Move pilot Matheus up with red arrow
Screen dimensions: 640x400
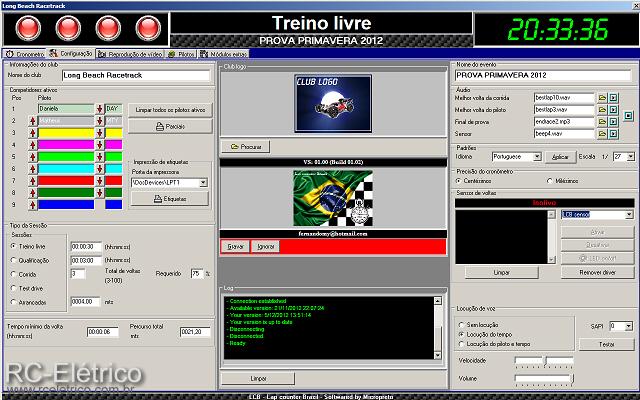(x=31, y=121)
